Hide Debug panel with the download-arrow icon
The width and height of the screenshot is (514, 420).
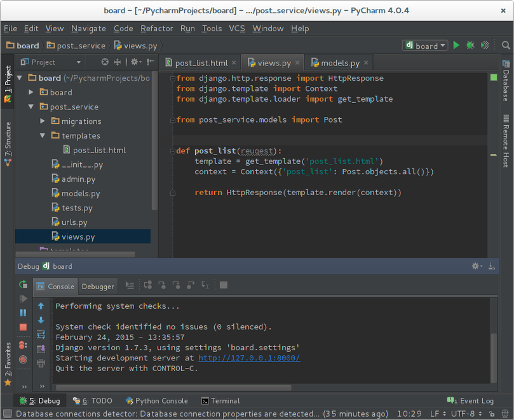[x=491, y=266]
